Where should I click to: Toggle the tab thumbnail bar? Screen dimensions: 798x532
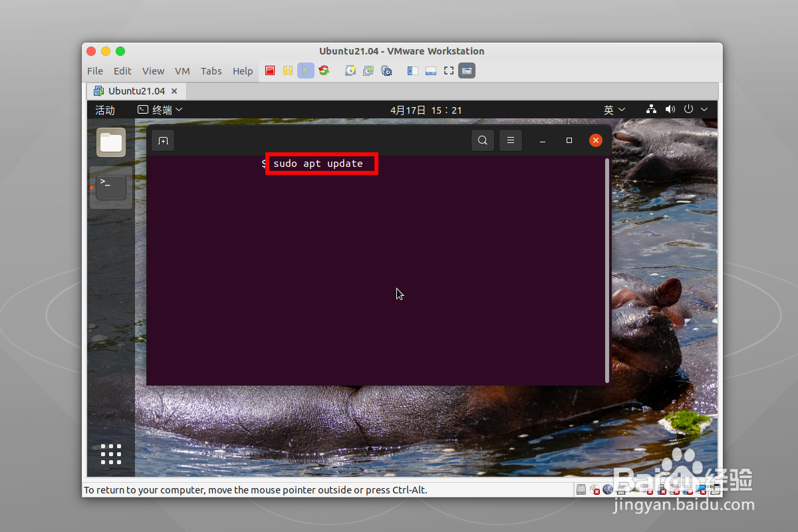(431, 70)
